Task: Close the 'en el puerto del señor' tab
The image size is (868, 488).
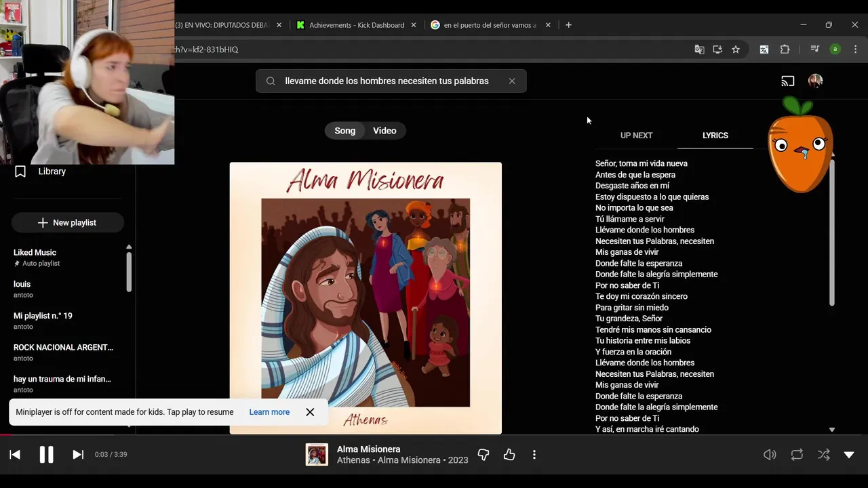Action: click(x=548, y=25)
